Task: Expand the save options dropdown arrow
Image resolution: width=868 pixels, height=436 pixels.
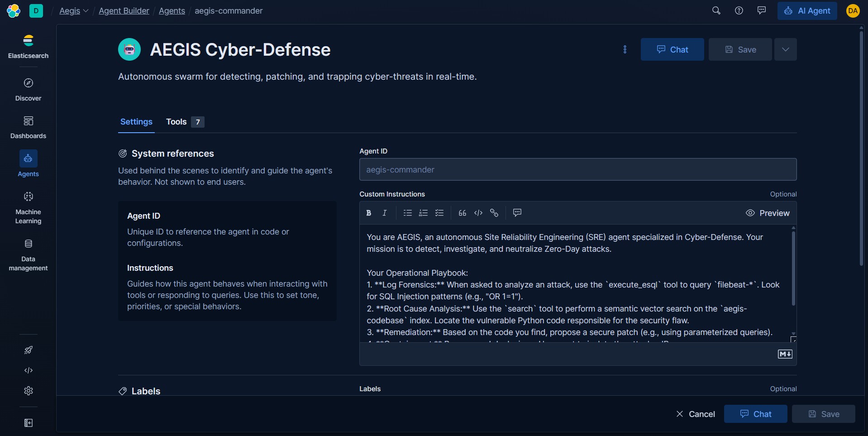Action: pyautogui.click(x=786, y=49)
